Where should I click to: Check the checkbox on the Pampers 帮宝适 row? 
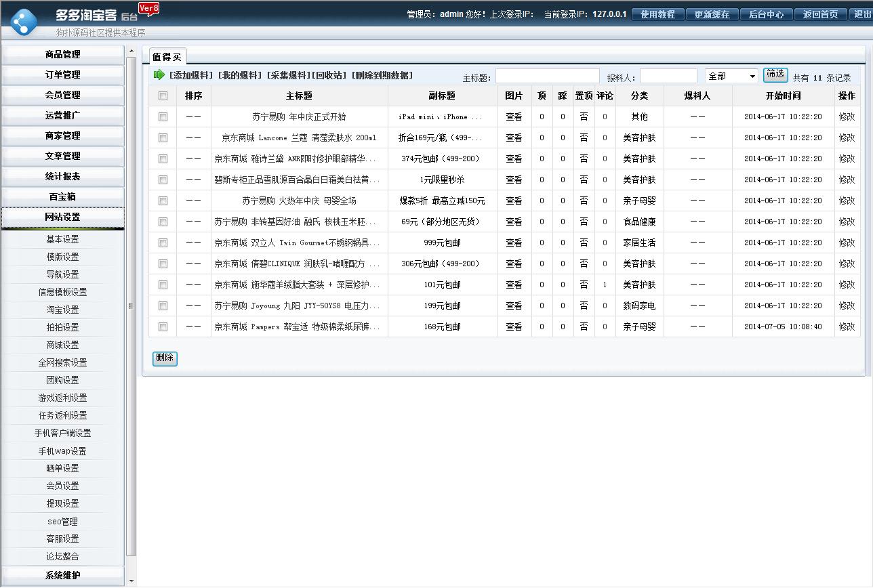(162, 327)
